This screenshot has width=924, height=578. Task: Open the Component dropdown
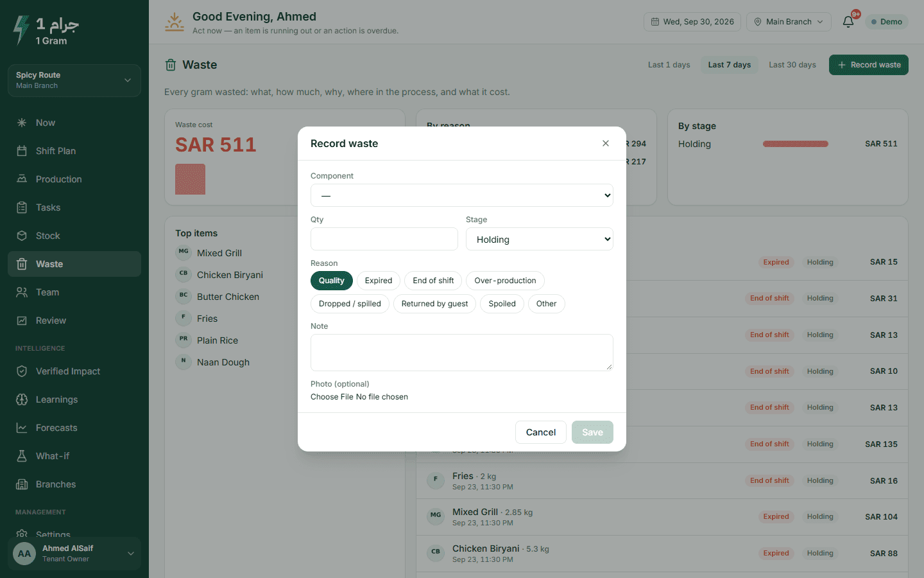[462, 195]
